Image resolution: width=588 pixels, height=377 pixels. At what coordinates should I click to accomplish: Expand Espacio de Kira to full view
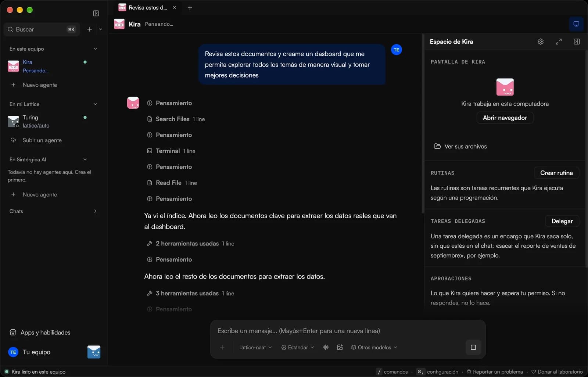pyautogui.click(x=559, y=42)
